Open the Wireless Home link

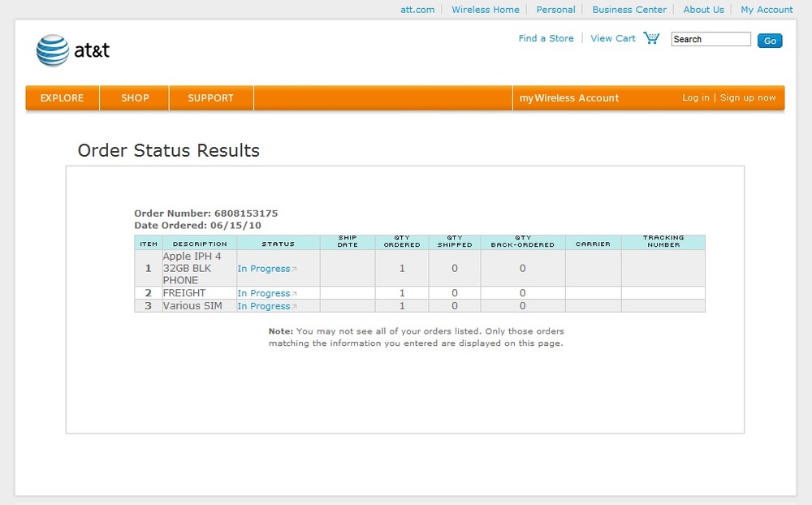(486, 10)
